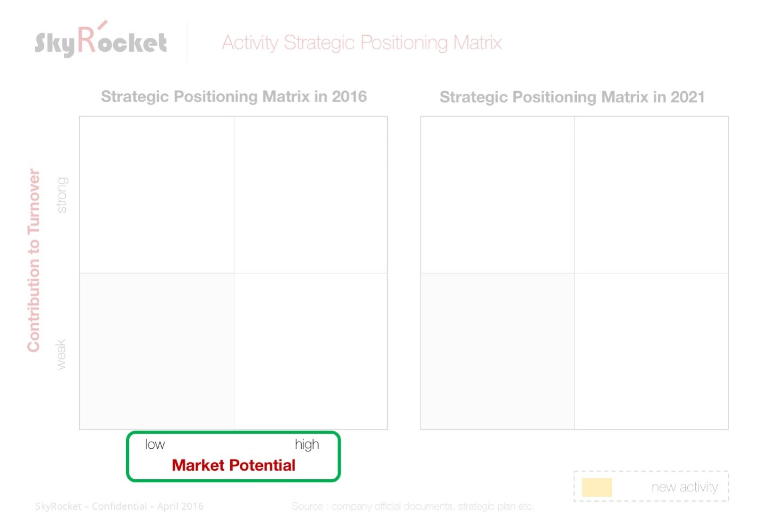Click the weak-high quadrant in 2016 matrix
The height and width of the screenshot is (532, 769).
(x=310, y=351)
